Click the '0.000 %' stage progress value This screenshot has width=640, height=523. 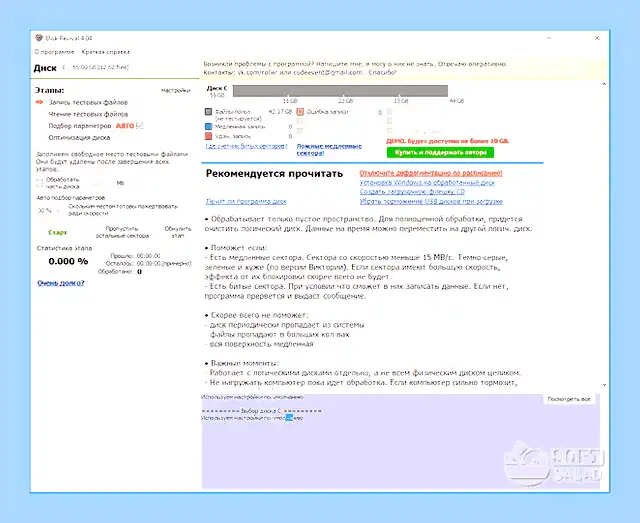coord(68,261)
